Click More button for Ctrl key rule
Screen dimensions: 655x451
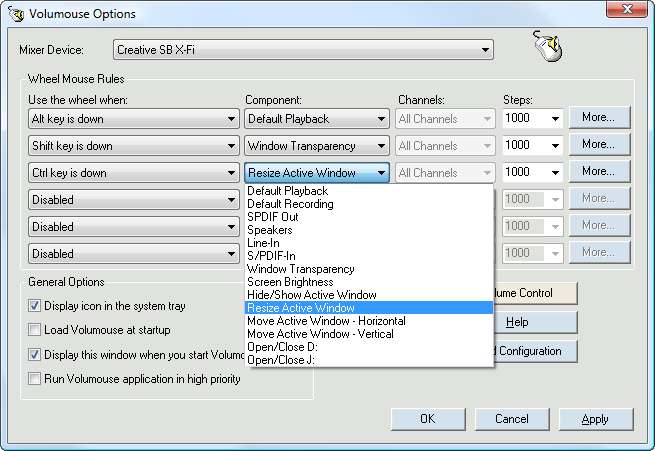coord(598,172)
